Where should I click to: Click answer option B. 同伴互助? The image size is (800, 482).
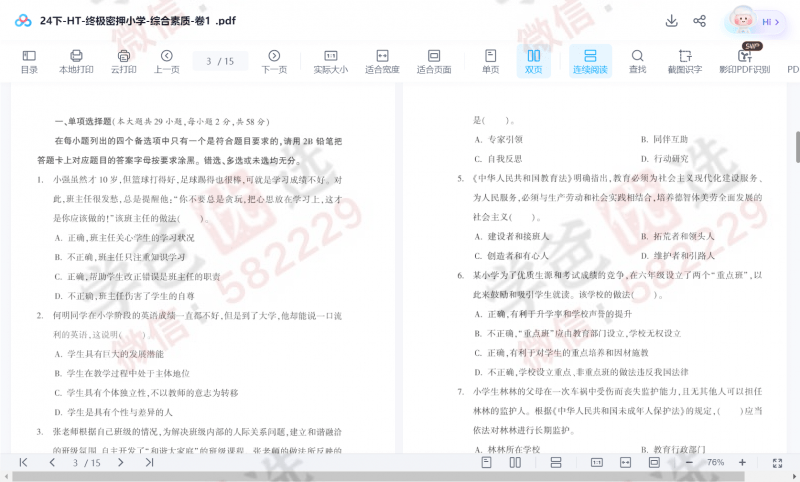664,139
